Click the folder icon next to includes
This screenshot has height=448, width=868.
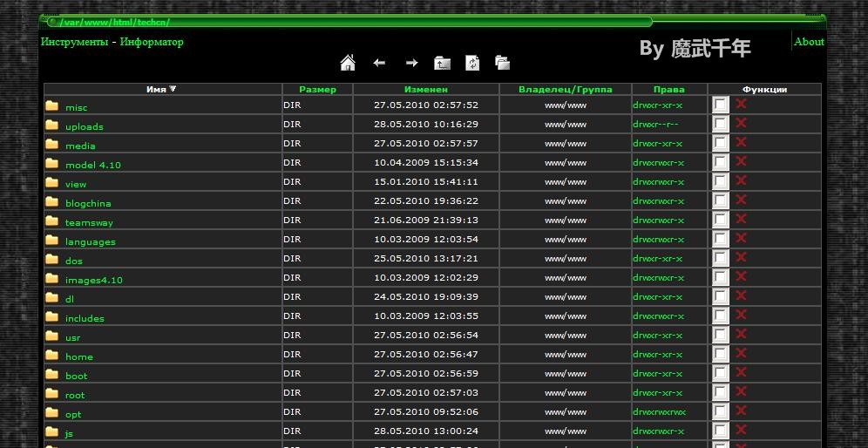pos(52,317)
